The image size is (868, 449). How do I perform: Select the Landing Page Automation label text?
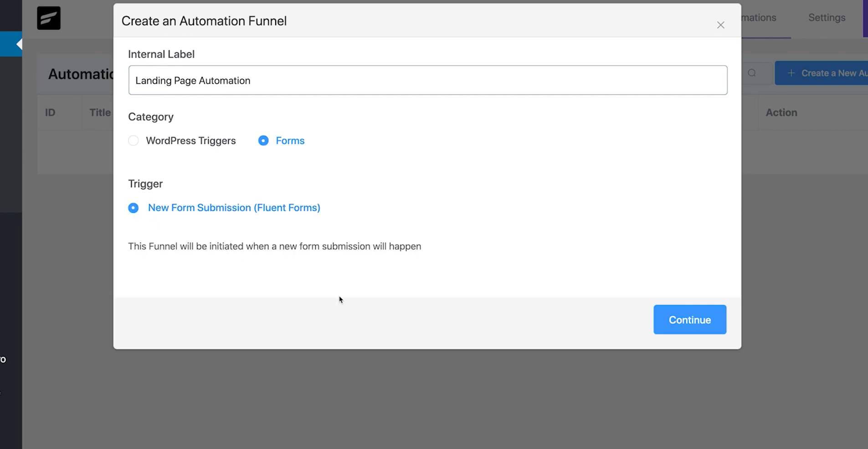point(193,80)
